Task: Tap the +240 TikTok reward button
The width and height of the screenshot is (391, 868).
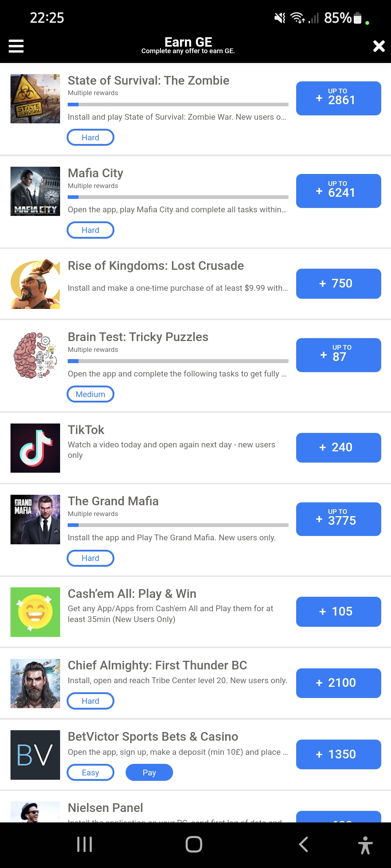Action: coord(339,448)
